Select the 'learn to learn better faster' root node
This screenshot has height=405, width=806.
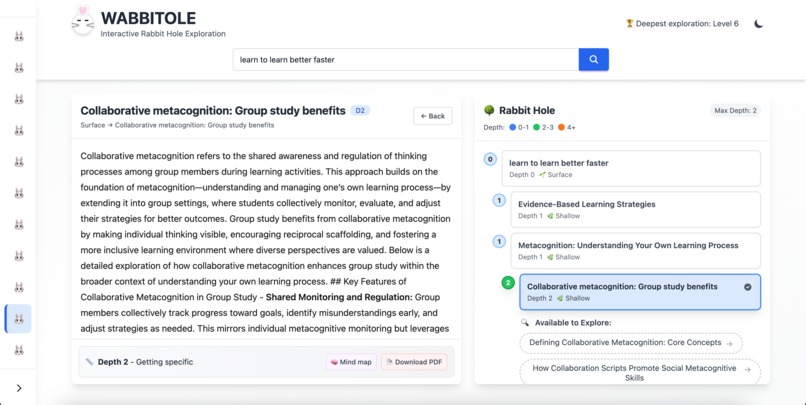tap(631, 168)
